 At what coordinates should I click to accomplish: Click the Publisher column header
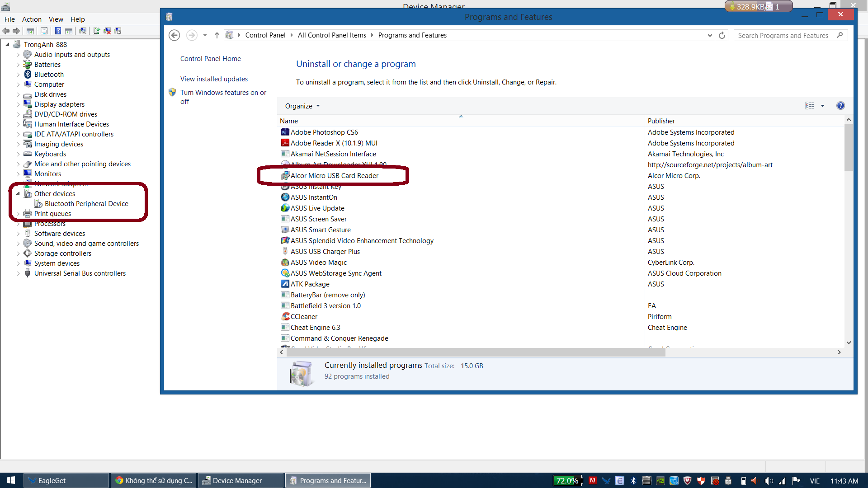pyautogui.click(x=744, y=121)
